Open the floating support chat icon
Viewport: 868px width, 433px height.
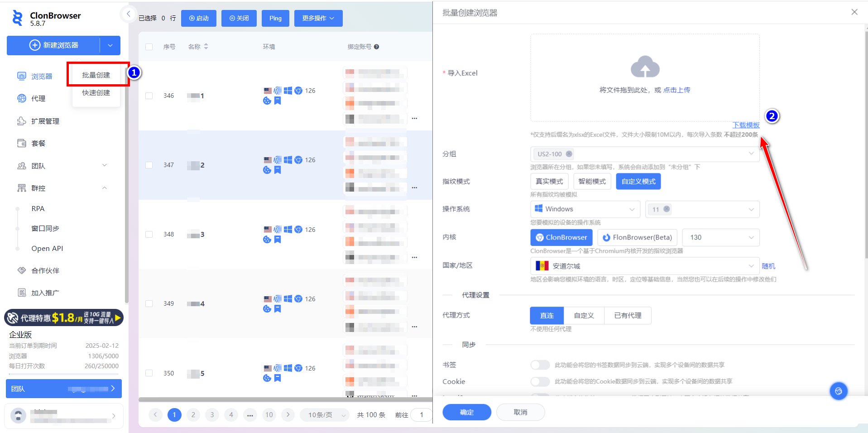[x=838, y=391]
